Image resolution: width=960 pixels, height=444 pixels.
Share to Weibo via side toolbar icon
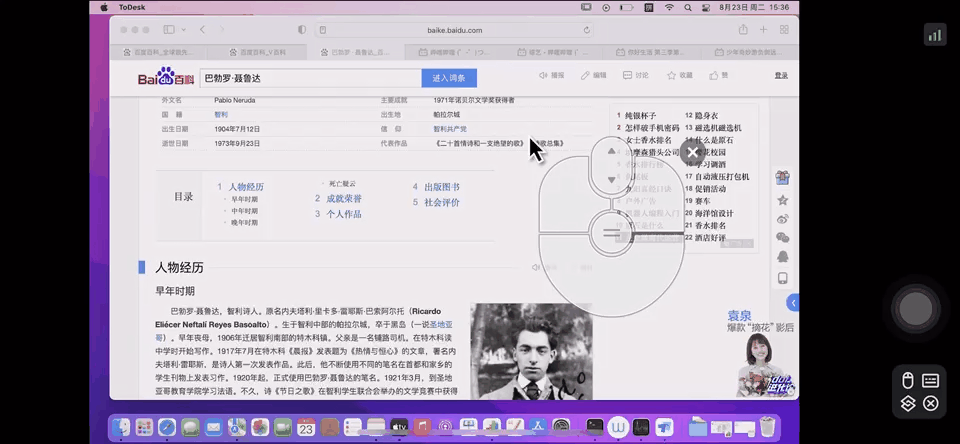782,219
